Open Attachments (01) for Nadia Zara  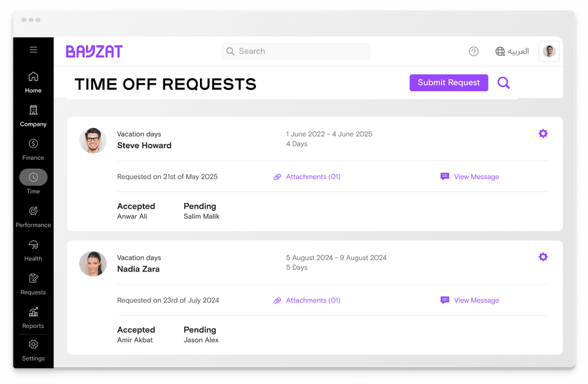coord(313,300)
